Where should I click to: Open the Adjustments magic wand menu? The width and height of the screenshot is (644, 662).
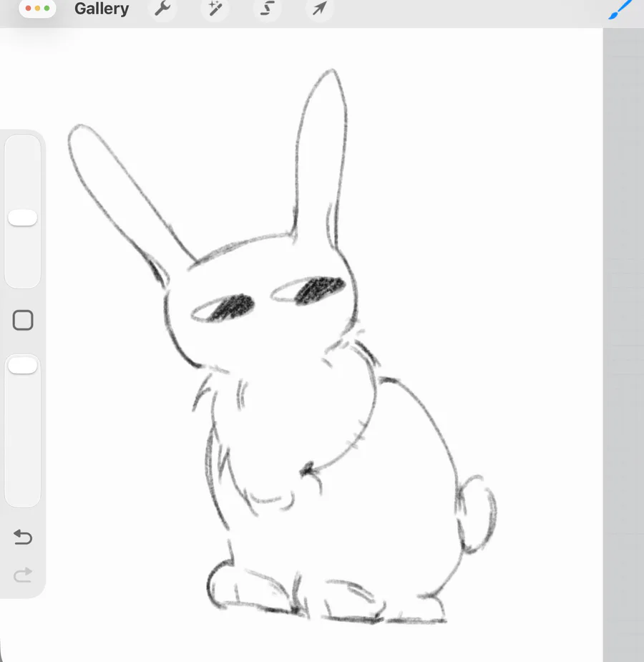[215, 8]
